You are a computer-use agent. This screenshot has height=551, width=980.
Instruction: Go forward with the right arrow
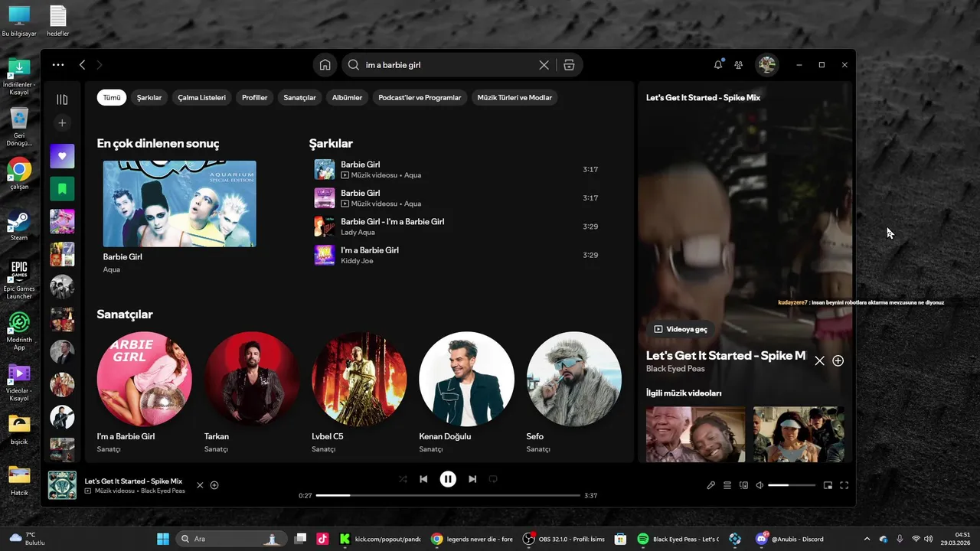(99, 65)
